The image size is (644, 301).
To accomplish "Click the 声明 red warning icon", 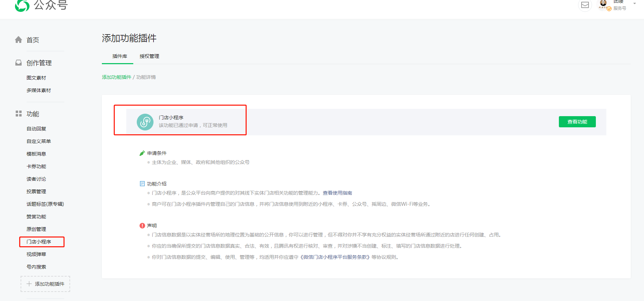I will point(142,226).
